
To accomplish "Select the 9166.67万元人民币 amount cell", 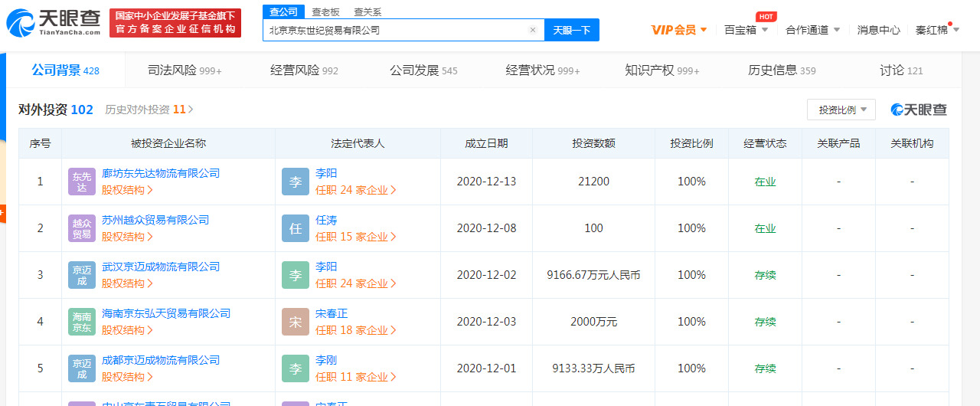I will [593, 275].
